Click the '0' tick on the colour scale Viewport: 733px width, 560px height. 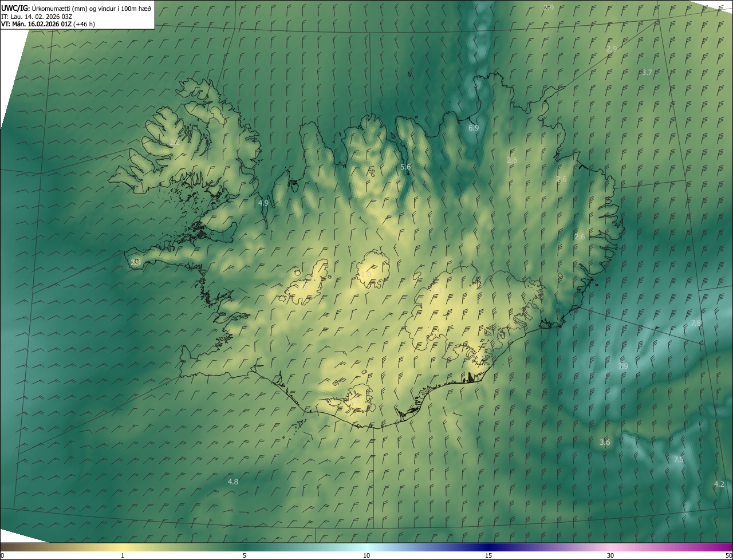point(2,555)
